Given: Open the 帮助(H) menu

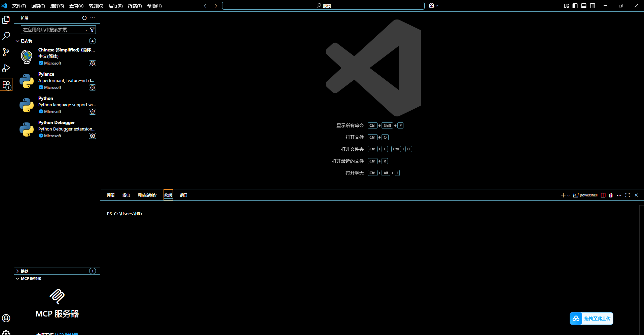Looking at the screenshot, I should point(154,6).
